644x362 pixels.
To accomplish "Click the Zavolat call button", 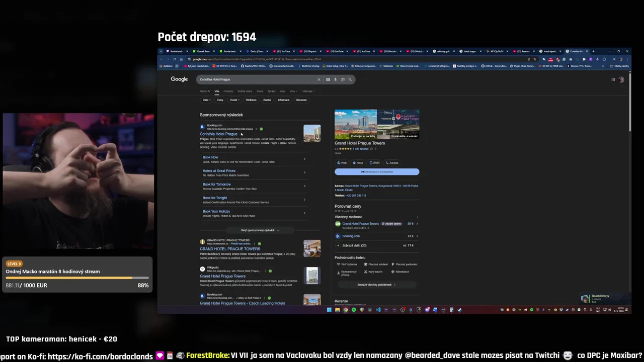I will coord(392,163).
